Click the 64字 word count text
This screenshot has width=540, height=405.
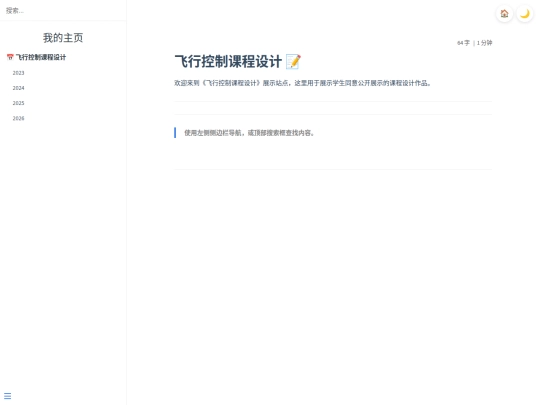tap(463, 43)
